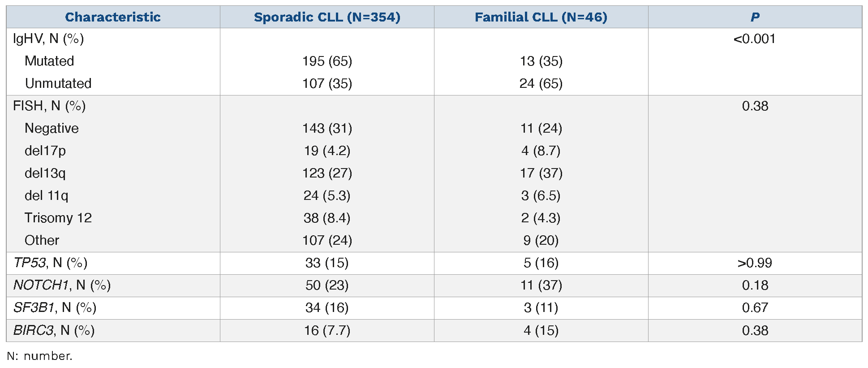Select the Trisomy 12 row label
The image size is (868, 368).
[x=58, y=218]
